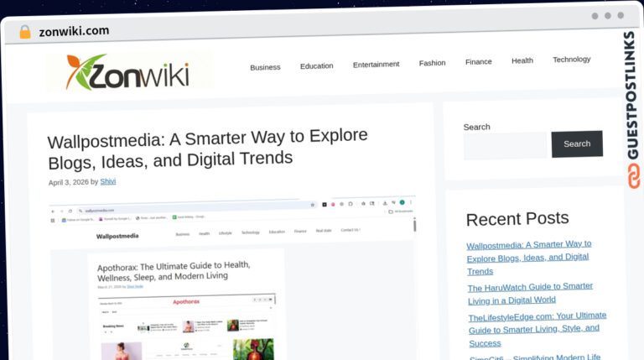Select the Fashion menu item
This screenshot has height=360, width=644.
point(432,63)
